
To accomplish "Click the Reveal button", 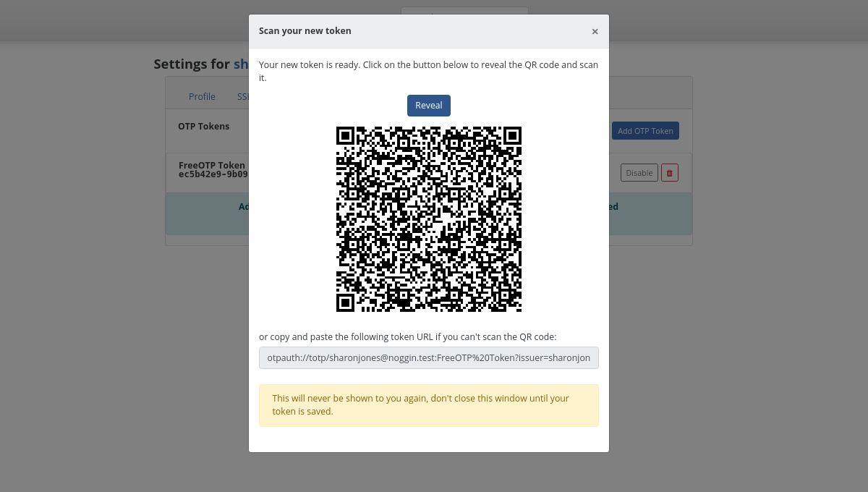I will click(429, 106).
